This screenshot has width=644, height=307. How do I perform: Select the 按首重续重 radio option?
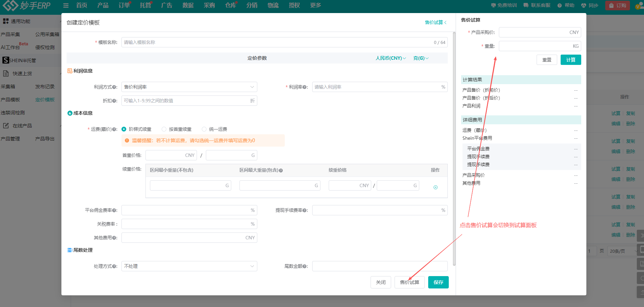pos(164,129)
